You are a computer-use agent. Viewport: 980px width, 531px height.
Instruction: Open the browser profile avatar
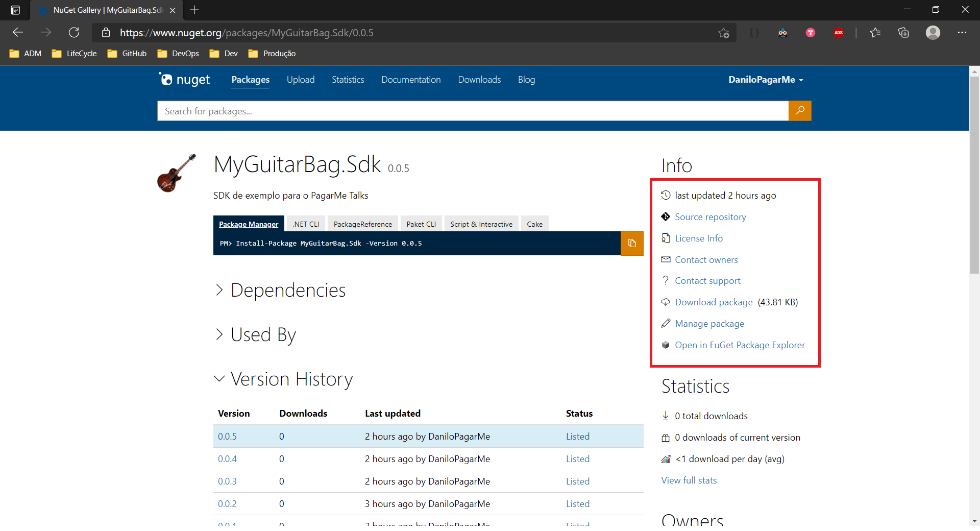click(x=933, y=32)
